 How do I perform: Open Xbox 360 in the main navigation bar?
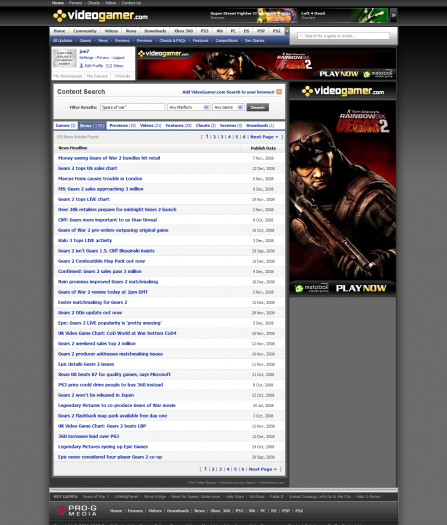tap(183, 31)
